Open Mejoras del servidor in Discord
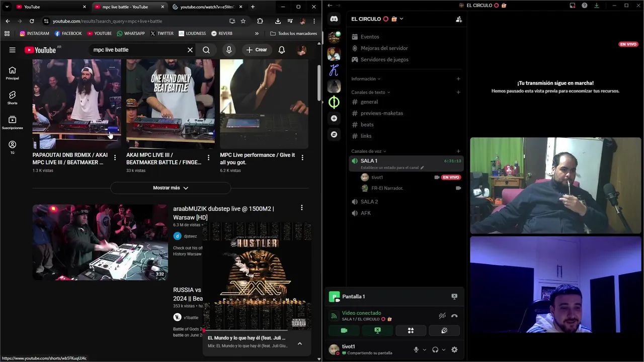644x362 pixels. pos(406,48)
